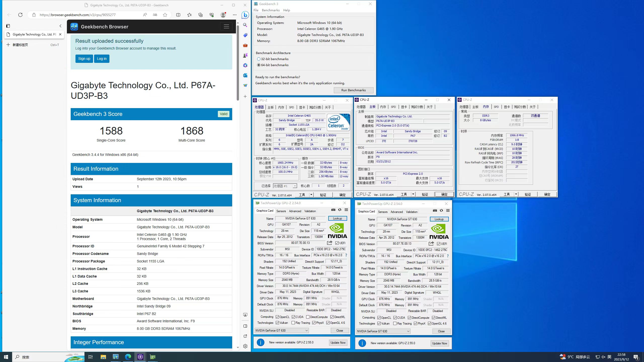Click Edge sidebar search icon

(x=245, y=25)
